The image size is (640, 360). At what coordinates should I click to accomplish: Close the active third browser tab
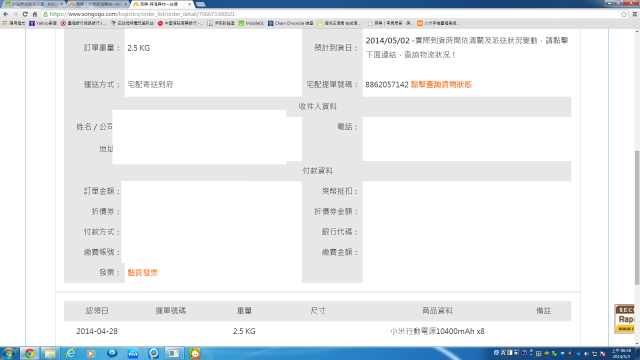[x=189, y=4]
